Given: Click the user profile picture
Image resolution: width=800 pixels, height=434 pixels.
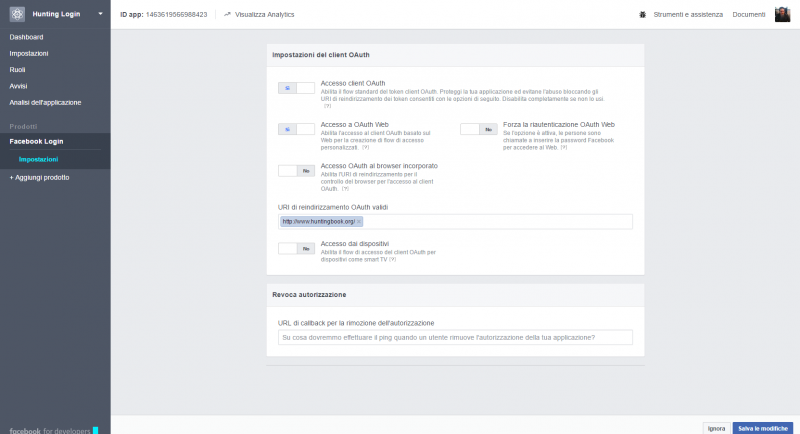Looking at the screenshot, I should (782, 14).
